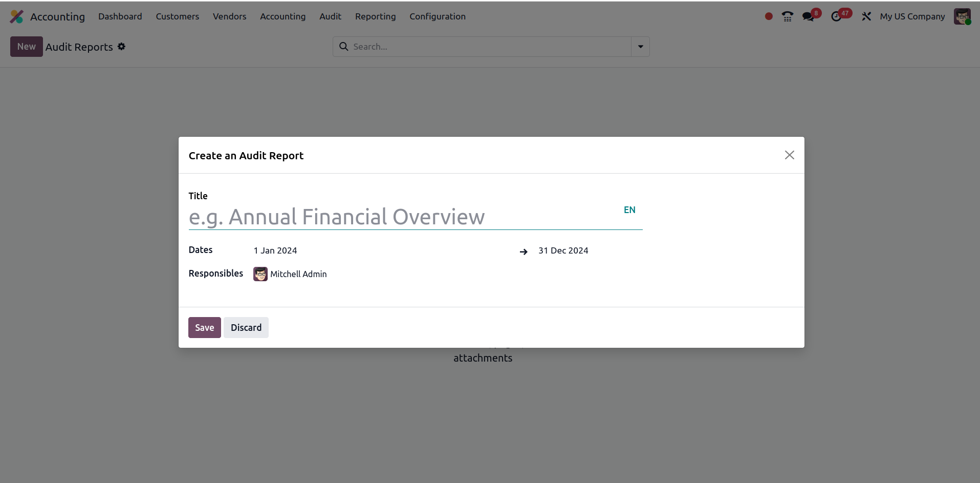Open the conversations chat icon
Viewport: 980px width, 483px height.
(808, 16)
